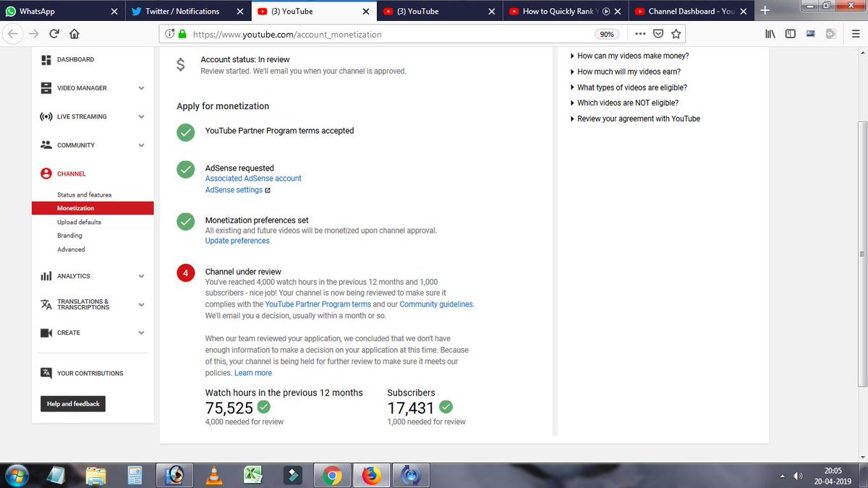Expand 'Which videos are NOT eligible?'
The height and width of the screenshot is (488, 868).
(624, 103)
